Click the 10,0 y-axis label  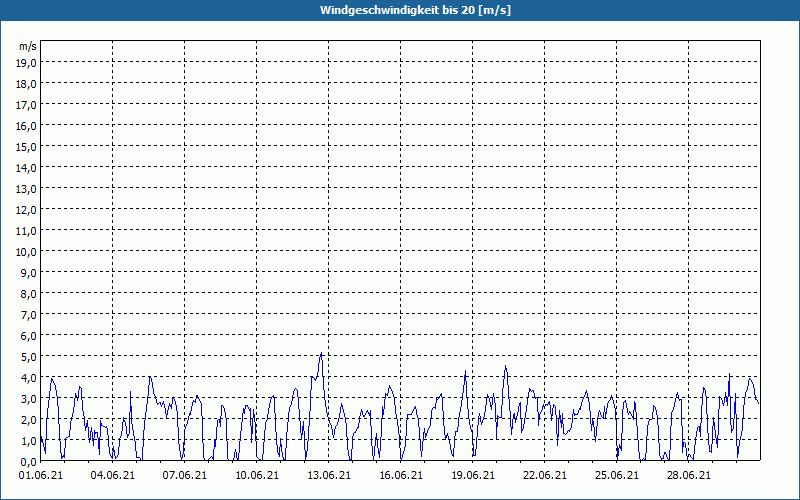pyautogui.click(x=27, y=251)
